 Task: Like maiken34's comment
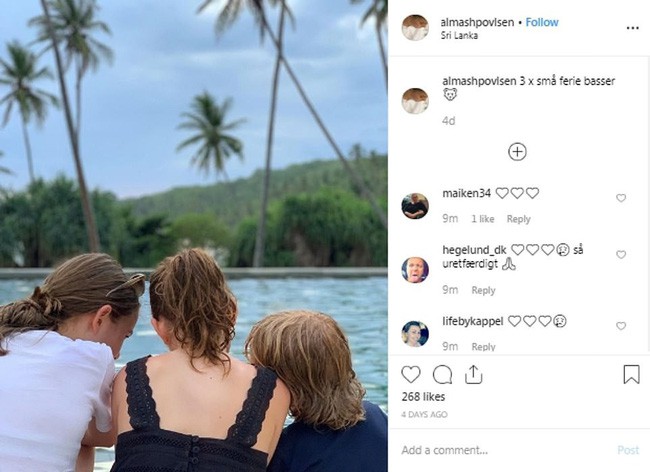[621, 198]
